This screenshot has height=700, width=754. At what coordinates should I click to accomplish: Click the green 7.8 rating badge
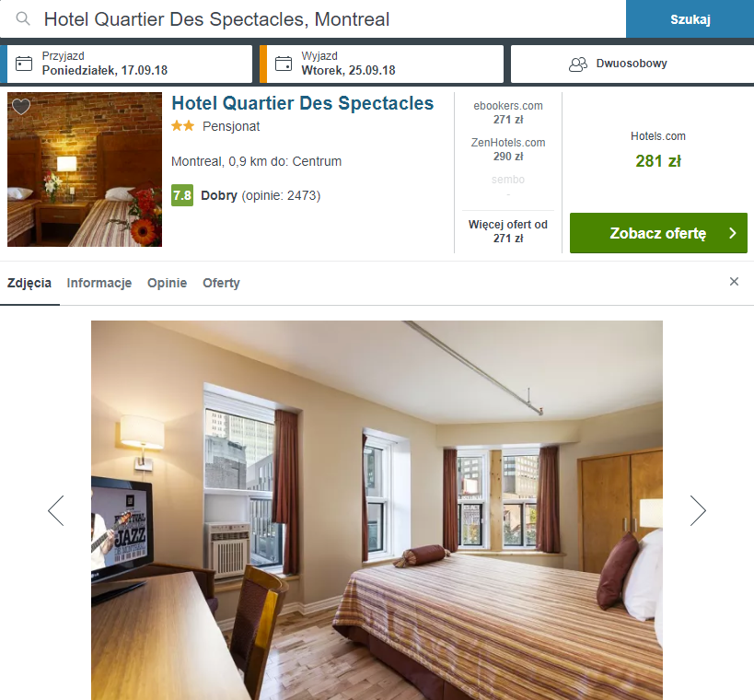(x=182, y=195)
